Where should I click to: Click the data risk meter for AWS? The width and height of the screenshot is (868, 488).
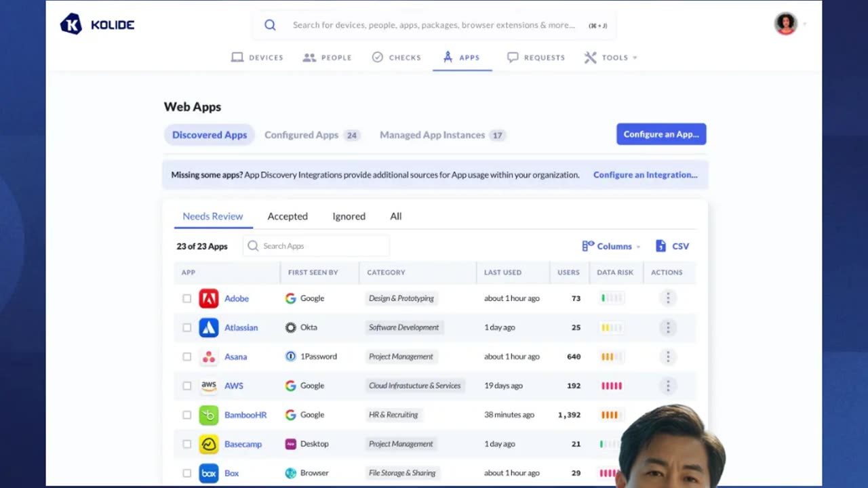(x=611, y=386)
